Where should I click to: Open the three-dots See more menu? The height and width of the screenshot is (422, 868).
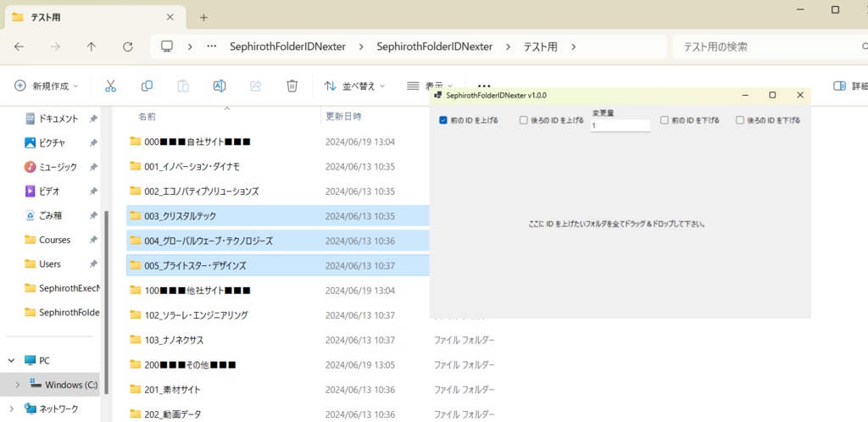[484, 86]
